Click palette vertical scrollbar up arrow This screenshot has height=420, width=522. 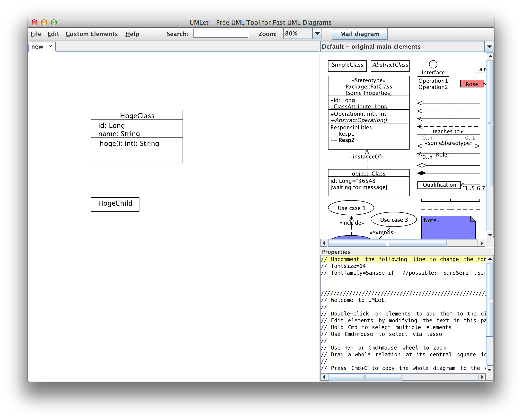490,56
